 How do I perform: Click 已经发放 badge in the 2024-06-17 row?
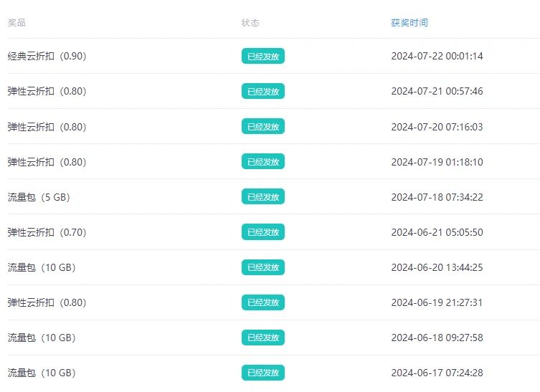point(263,373)
